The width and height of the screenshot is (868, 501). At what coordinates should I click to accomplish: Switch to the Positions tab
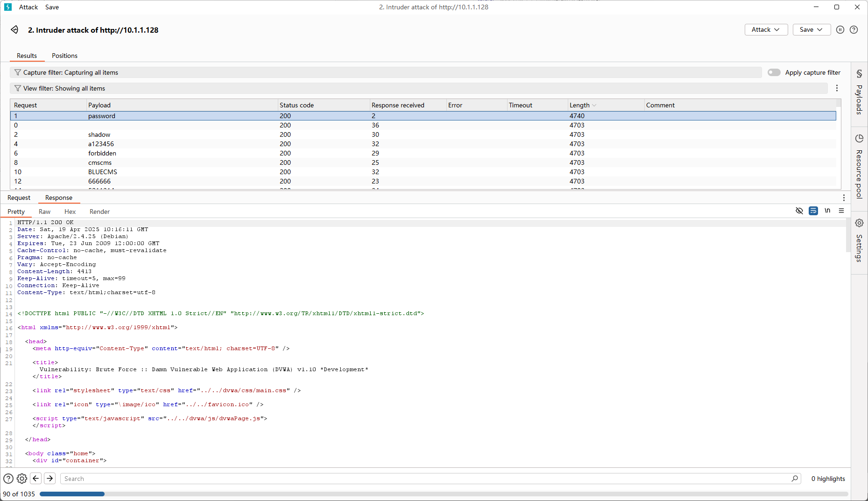(64, 56)
